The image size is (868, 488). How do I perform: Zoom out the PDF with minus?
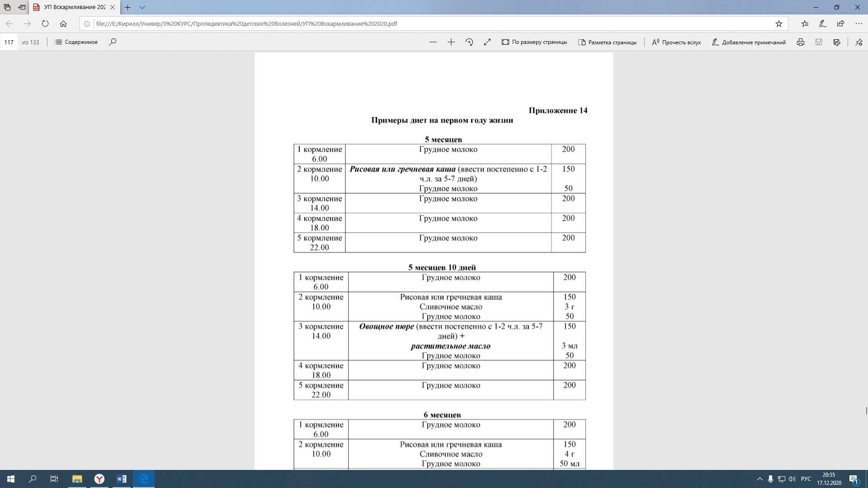click(x=433, y=42)
